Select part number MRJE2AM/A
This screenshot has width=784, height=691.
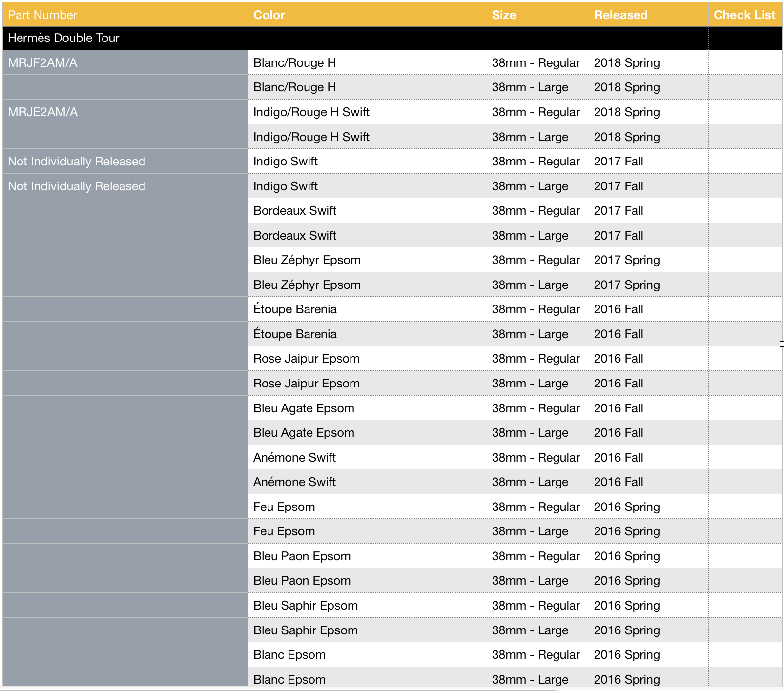point(42,112)
